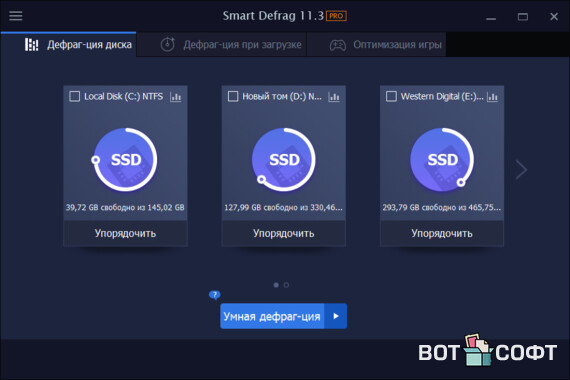The height and width of the screenshot is (380, 570).
Task: Click the blue question mark help bubble
Action: (x=214, y=295)
